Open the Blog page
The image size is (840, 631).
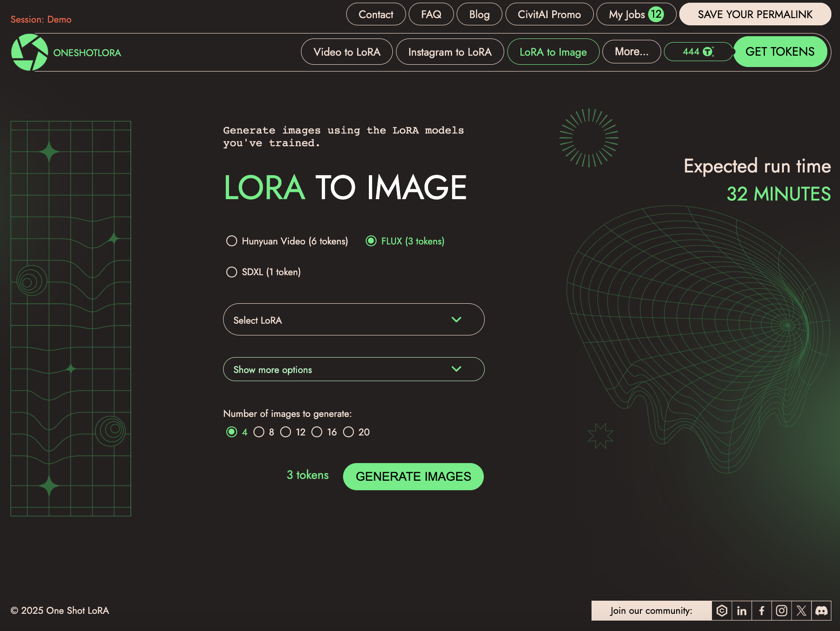(479, 14)
